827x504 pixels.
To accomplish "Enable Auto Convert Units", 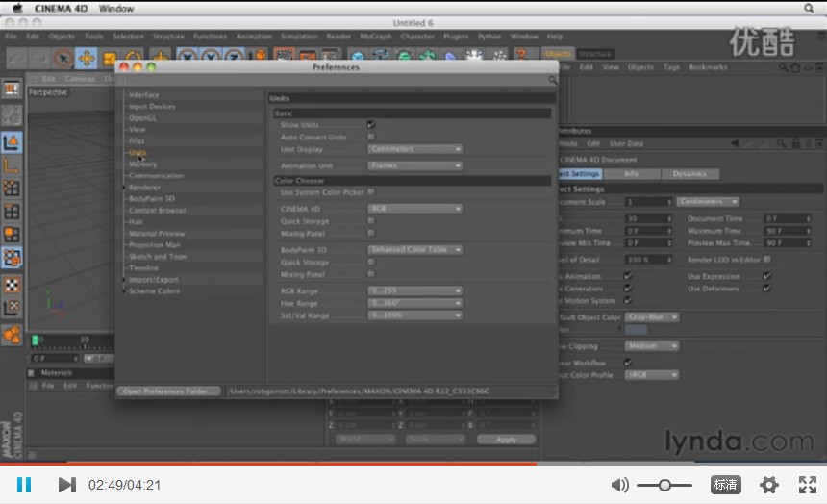I will tap(371, 137).
